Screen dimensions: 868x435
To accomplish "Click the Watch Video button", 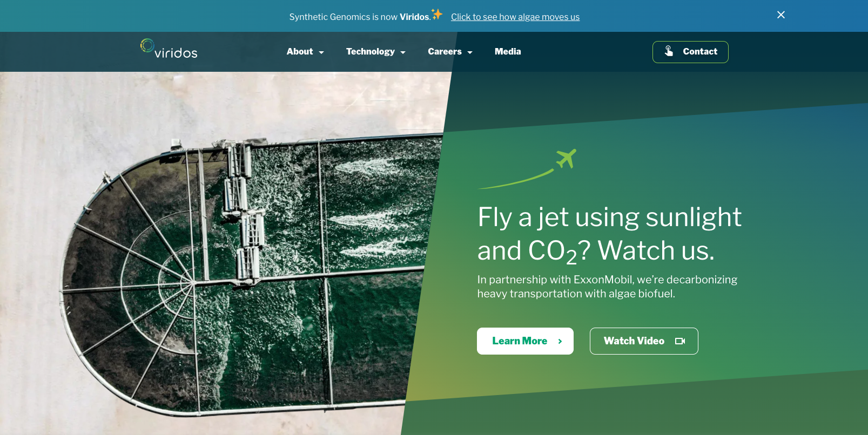I will point(644,341).
